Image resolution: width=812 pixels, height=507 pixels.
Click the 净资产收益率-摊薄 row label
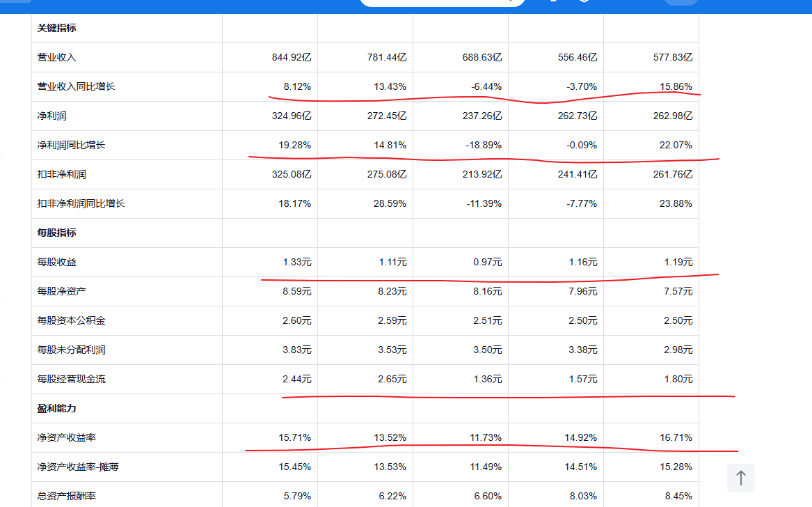coord(78,467)
